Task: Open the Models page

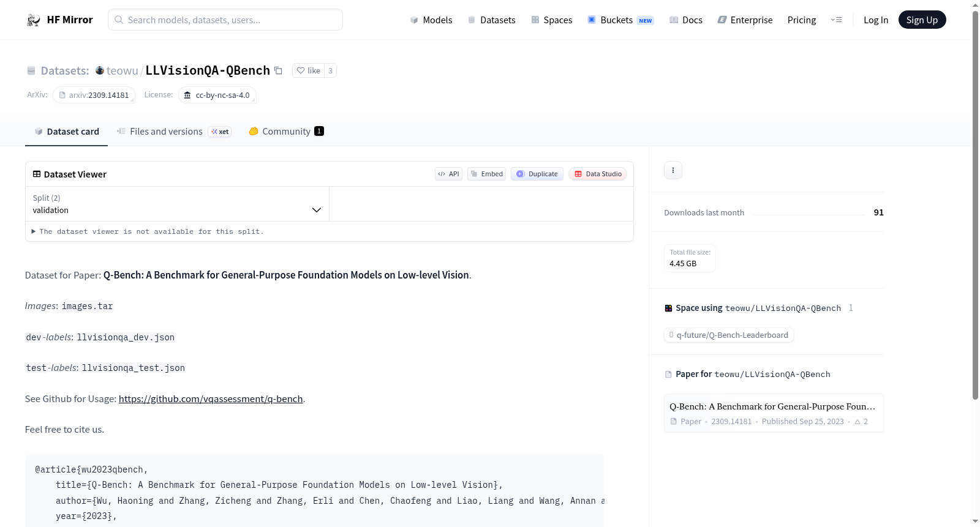Action: click(431, 20)
